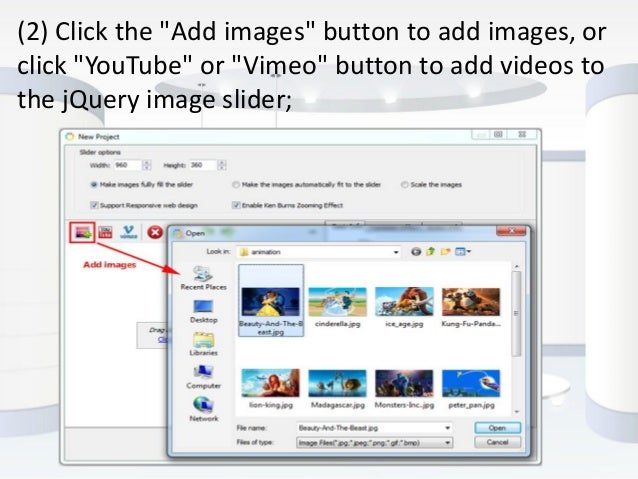
Task: Click the Width input field
Action: point(127,165)
